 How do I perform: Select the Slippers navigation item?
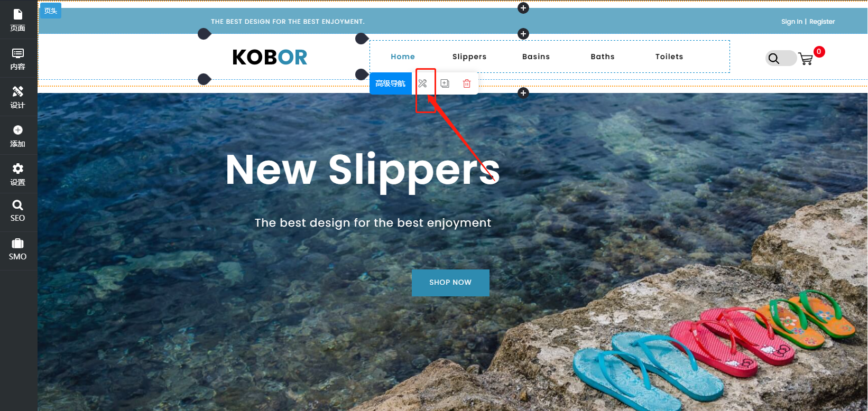(x=469, y=57)
